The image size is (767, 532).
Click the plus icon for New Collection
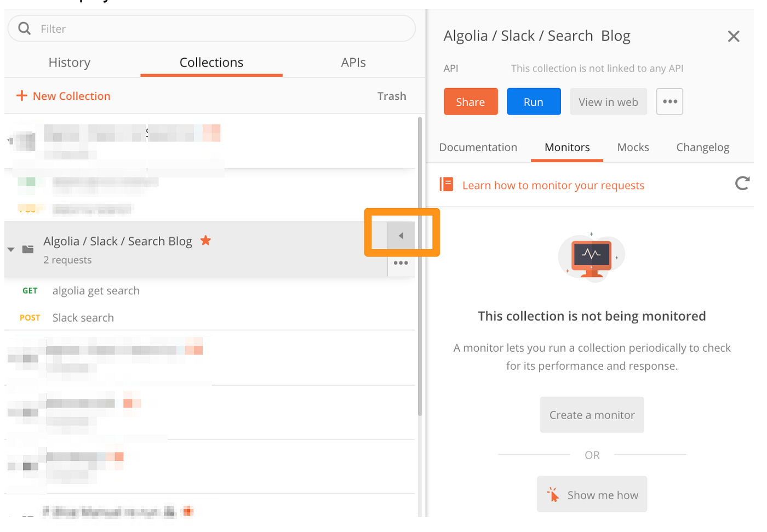(22, 96)
